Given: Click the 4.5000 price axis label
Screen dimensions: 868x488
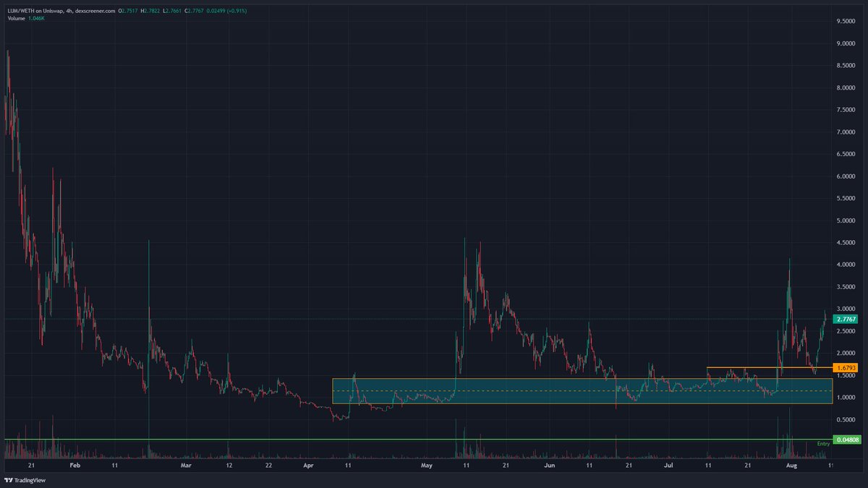Looking at the screenshot, I should click(846, 243).
